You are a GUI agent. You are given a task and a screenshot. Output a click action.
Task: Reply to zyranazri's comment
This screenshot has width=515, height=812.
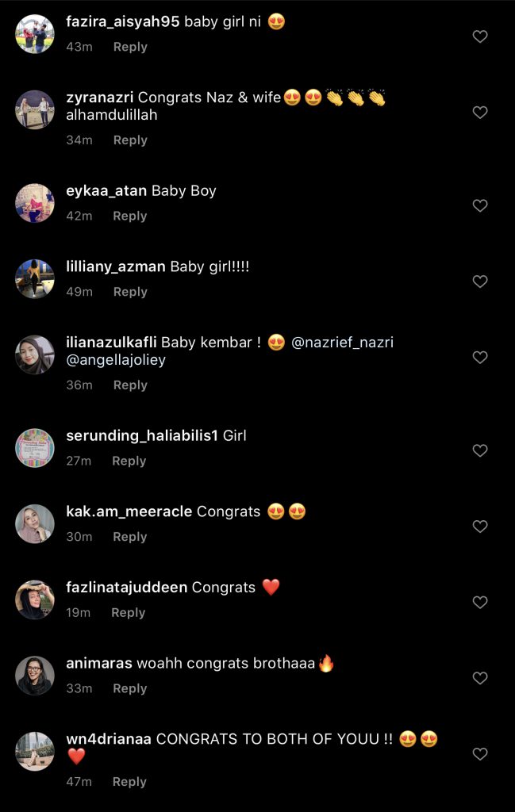pos(130,140)
